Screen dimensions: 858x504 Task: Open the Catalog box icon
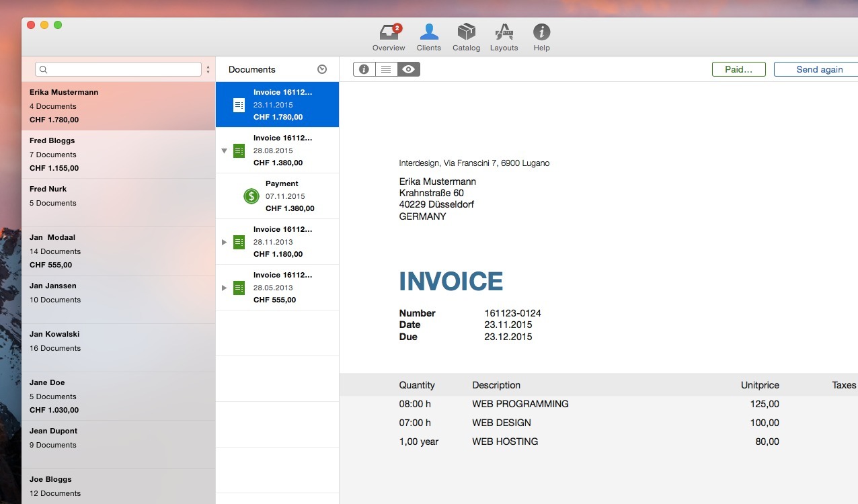(466, 32)
